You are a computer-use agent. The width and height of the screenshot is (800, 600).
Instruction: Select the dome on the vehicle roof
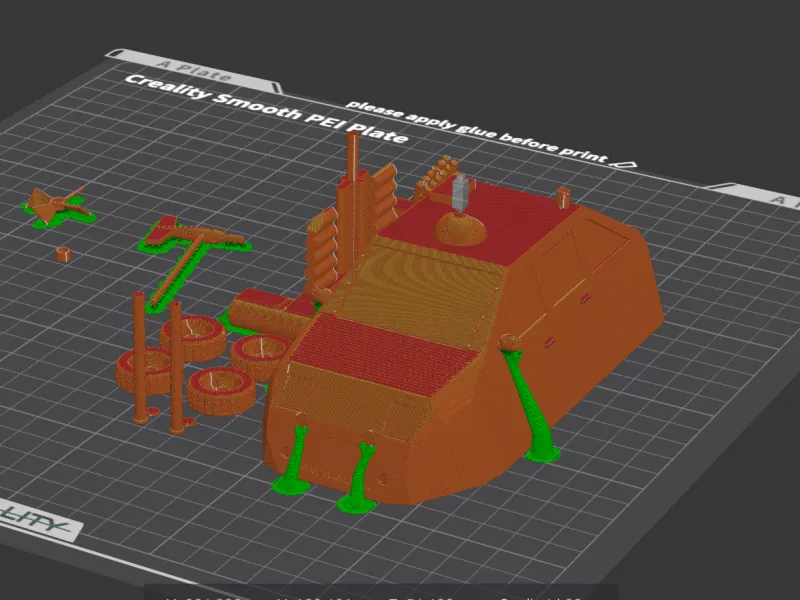coord(460,229)
